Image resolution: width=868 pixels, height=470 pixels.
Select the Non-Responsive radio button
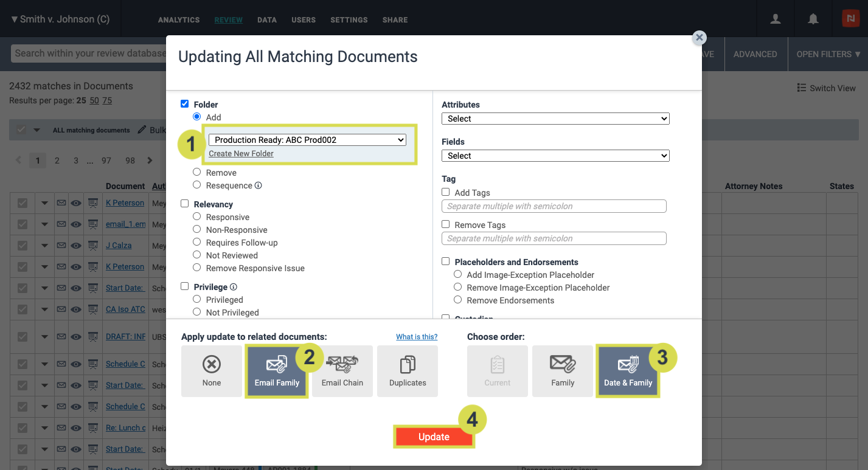click(197, 230)
